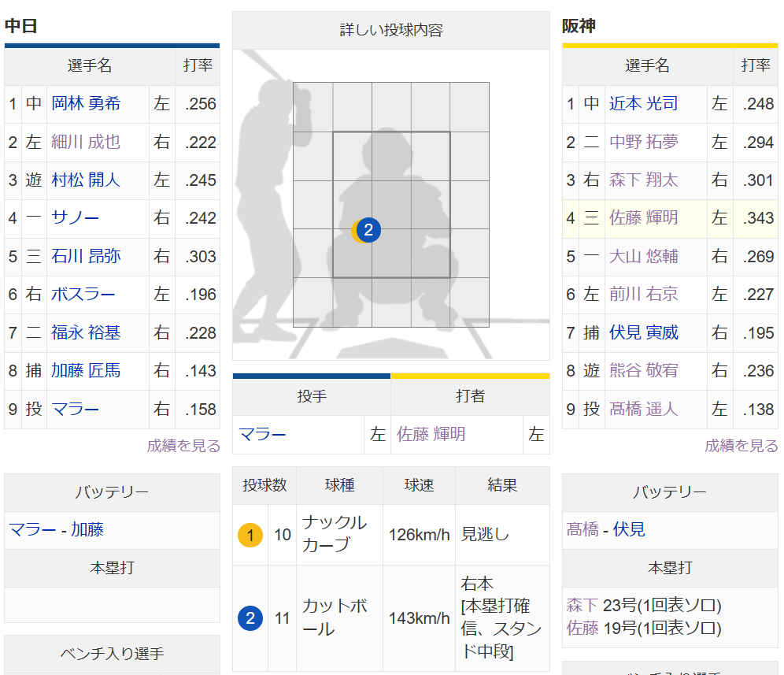Click the 投球数 column header

point(264,485)
